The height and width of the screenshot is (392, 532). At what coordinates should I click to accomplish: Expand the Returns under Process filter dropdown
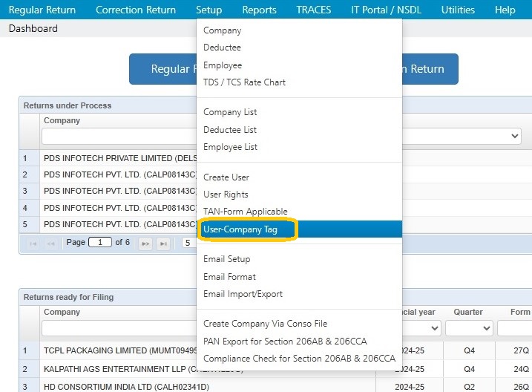(514, 136)
